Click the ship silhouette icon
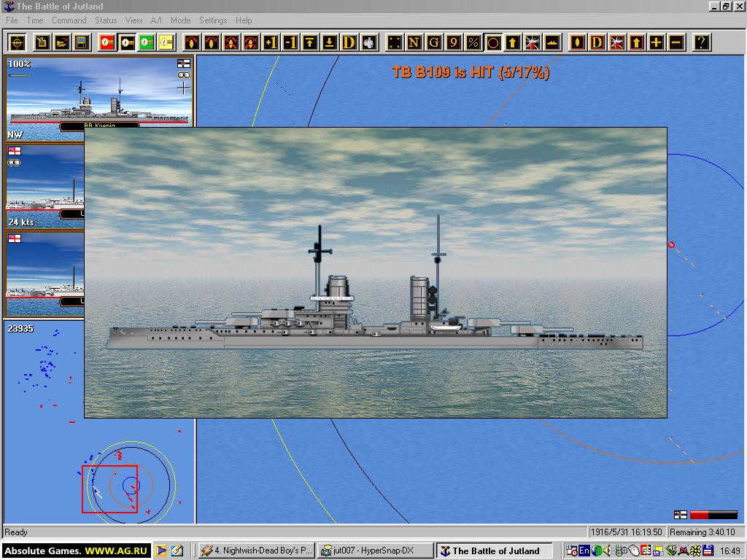This screenshot has width=747, height=560. click(x=552, y=42)
